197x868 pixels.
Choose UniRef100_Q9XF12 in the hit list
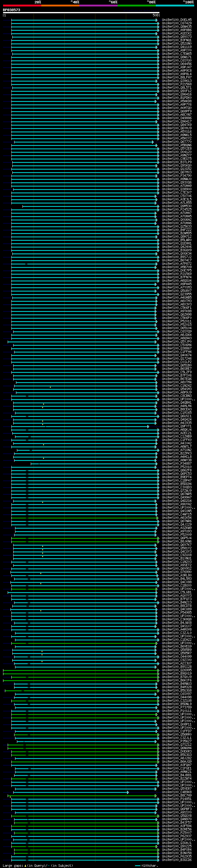coord(177,91)
